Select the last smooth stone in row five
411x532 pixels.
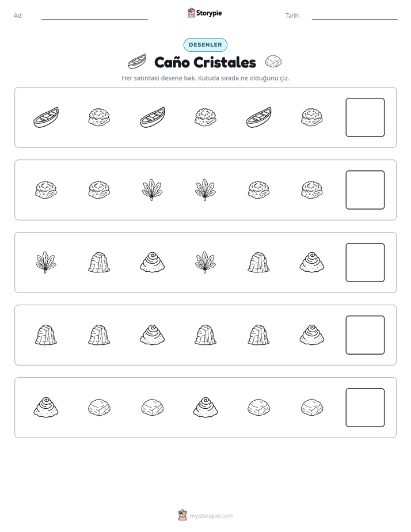click(311, 408)
